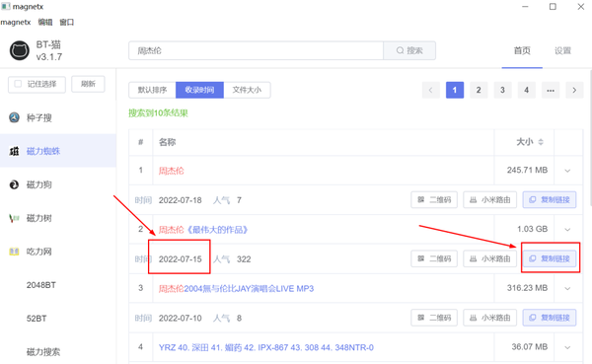Collapse row 1 周杰伦 details chevron
This screenshot has height=364, width=592.
pos(567,171)
